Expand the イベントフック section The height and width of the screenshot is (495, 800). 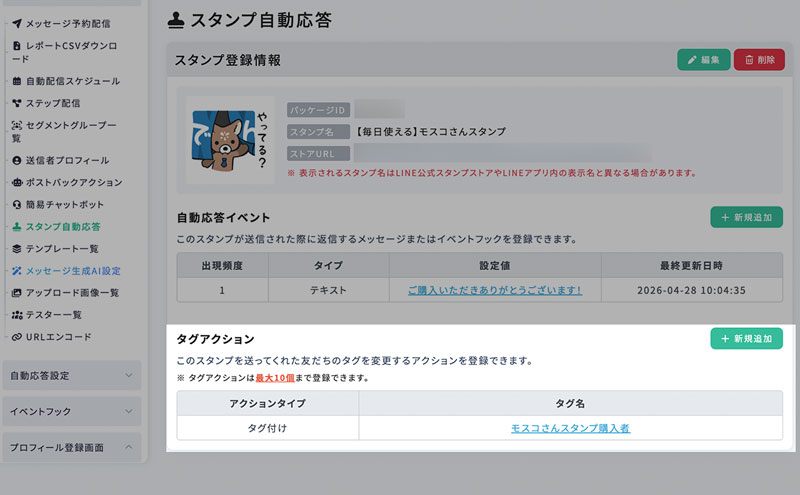72,411
